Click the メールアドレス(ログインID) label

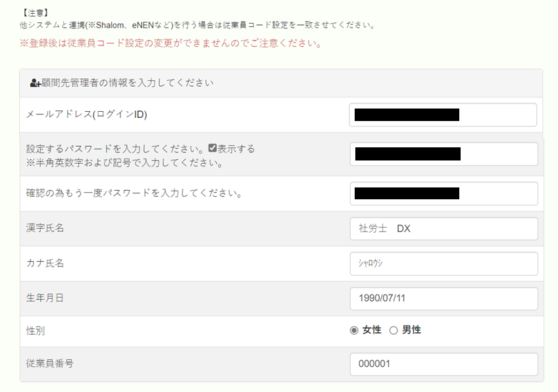(86, 114)
